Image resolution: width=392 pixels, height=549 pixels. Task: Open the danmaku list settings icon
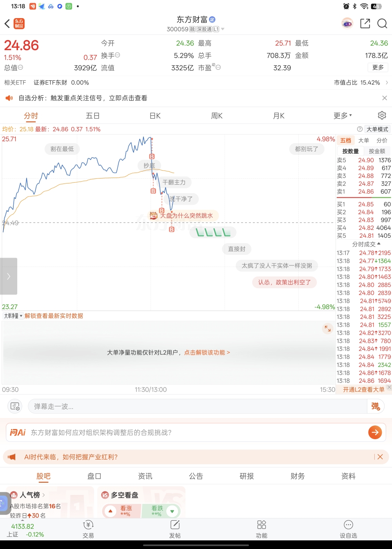(x=15, y=406)
